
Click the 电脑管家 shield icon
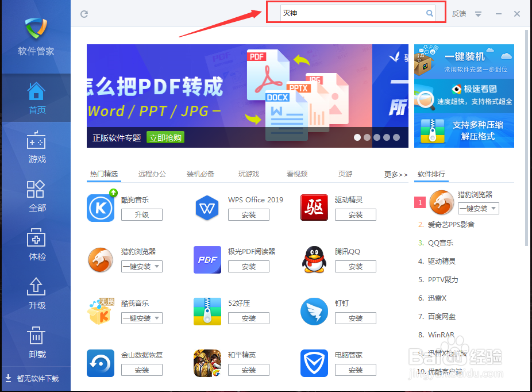point(314,363)
